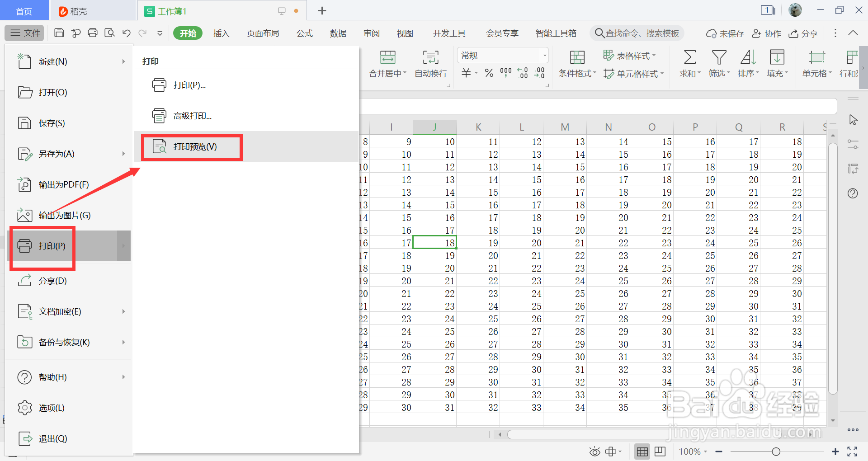This screenshot has height=461, width=868.
Task: Click the 自动换行 wrap text icon
Action: pyautogui.click(x=430, y=57)
